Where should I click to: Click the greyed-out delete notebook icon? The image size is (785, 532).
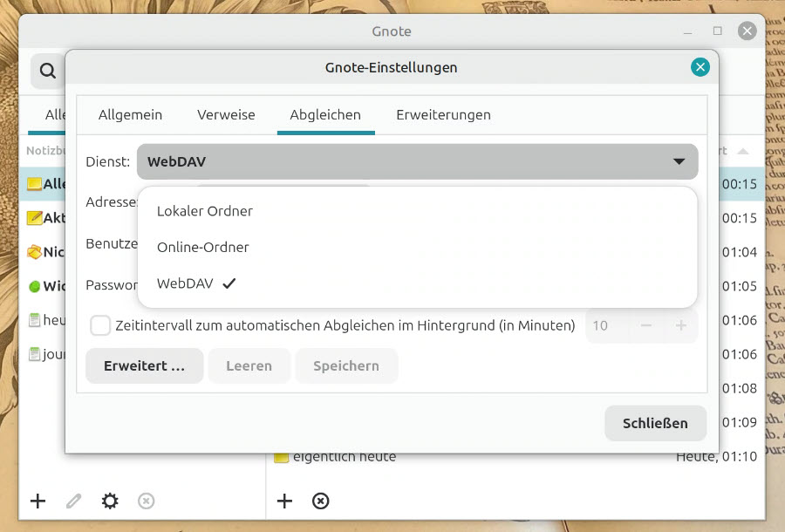pos(147,501)
